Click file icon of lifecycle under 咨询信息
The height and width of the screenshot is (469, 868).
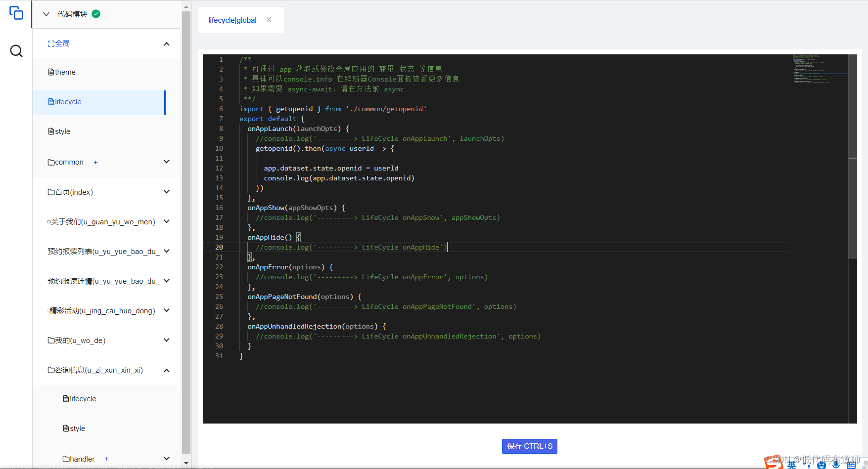66,399
